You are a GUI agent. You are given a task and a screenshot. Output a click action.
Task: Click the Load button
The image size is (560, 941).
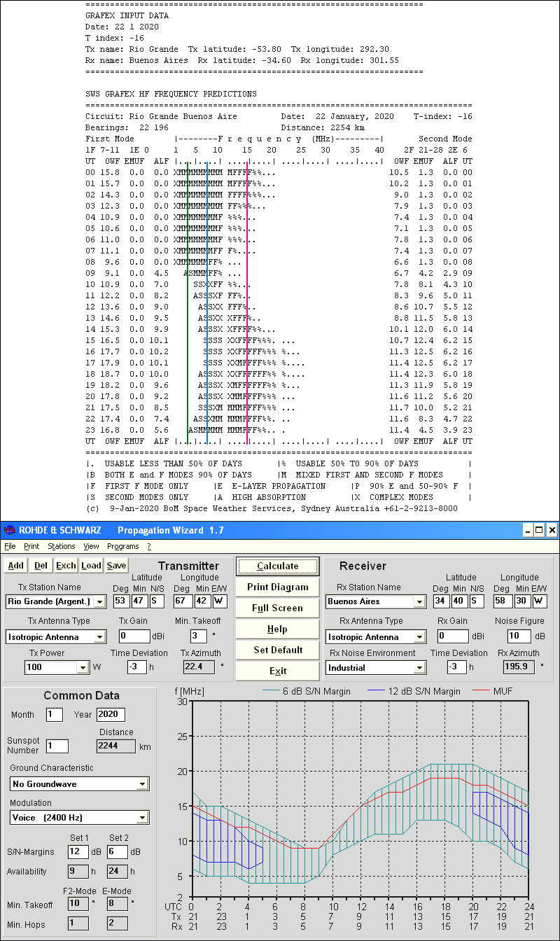tap(92, 566)
